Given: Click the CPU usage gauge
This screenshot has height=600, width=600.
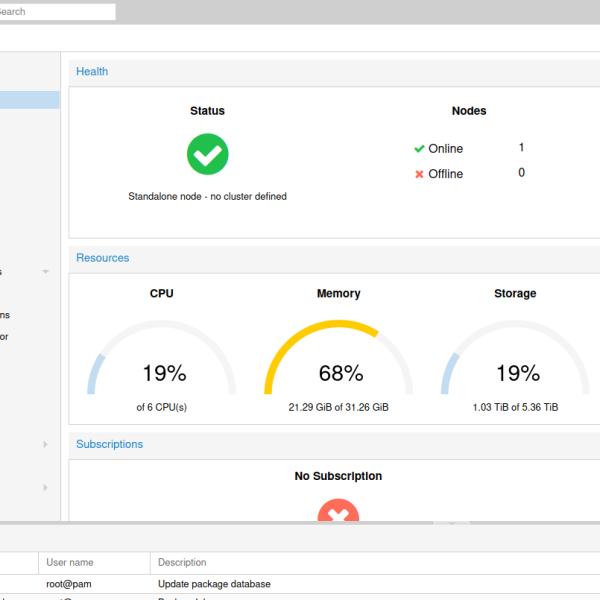Looking at the screenshot, I should click(x=163, y=362).
